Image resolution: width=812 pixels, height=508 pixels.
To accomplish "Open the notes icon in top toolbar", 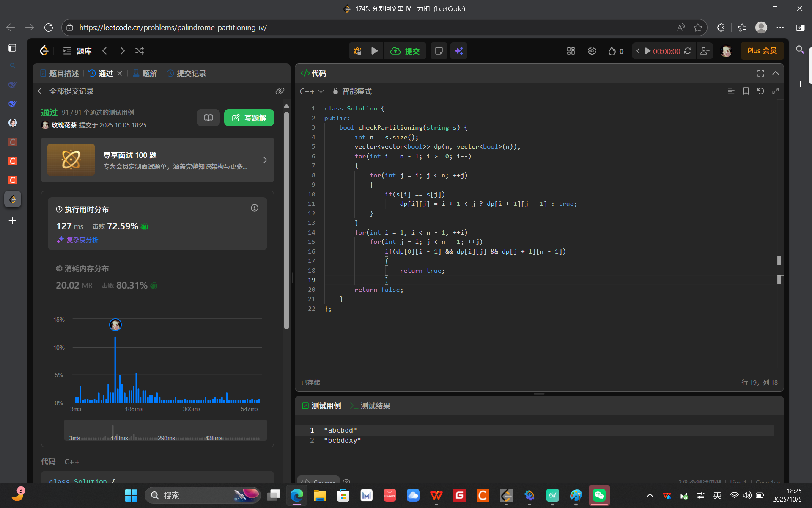I will pyautogui.click(x=439, y=51).
